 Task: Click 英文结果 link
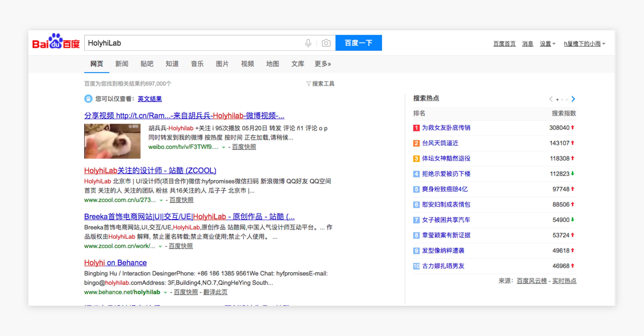coord(150,99)
